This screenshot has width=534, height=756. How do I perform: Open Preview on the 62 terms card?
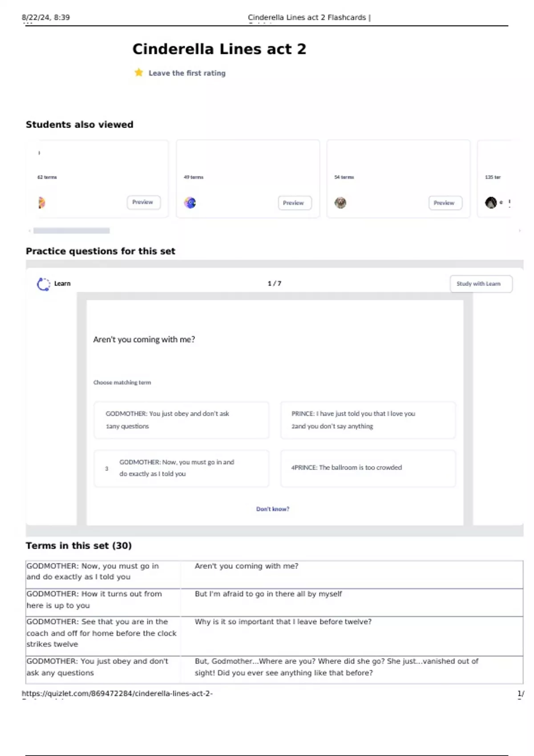click(x=143, y=202)
